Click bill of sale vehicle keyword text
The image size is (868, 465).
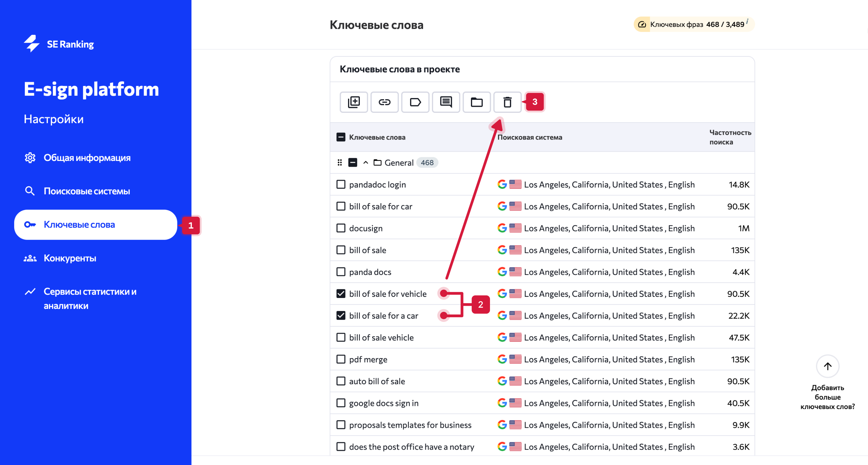[x=381, y=337]
